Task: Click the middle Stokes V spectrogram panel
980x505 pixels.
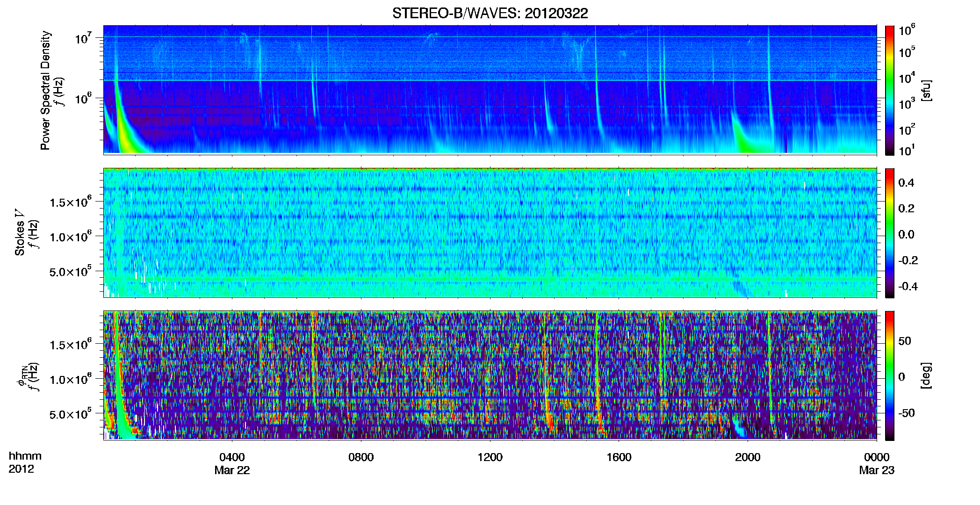Action: point(490,232)
